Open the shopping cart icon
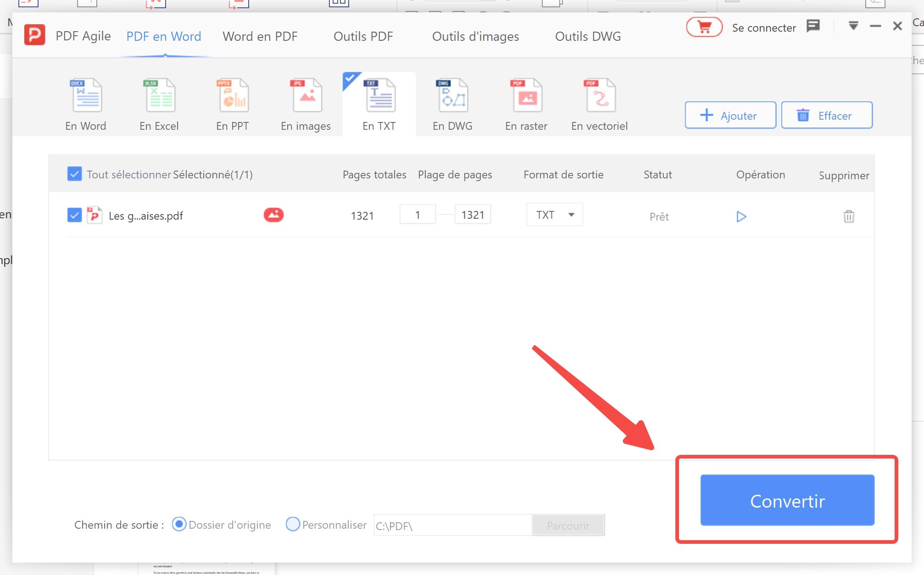This screenshot has width=924, height=575. click(704, 28)
